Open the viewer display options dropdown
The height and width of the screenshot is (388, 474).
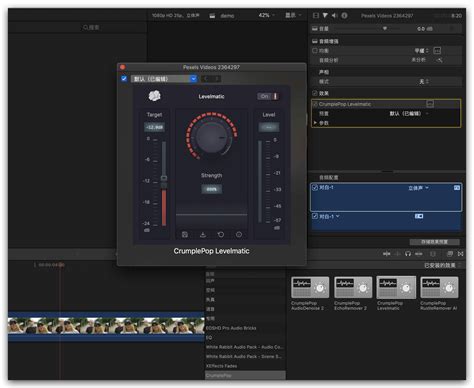[293, 15]
